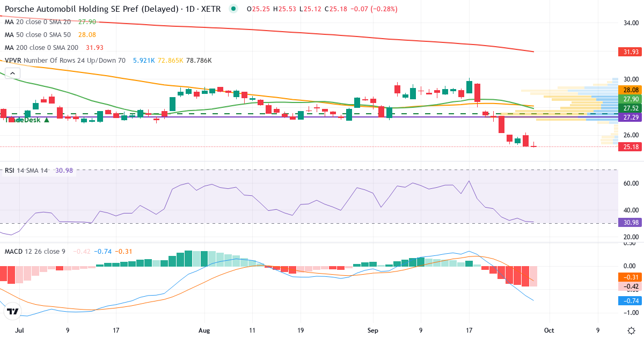Image resolution: width=644 pixels, height=338 pixels.
Task: Click the orange 28.08 price axis tag
Action: (631, 90)
